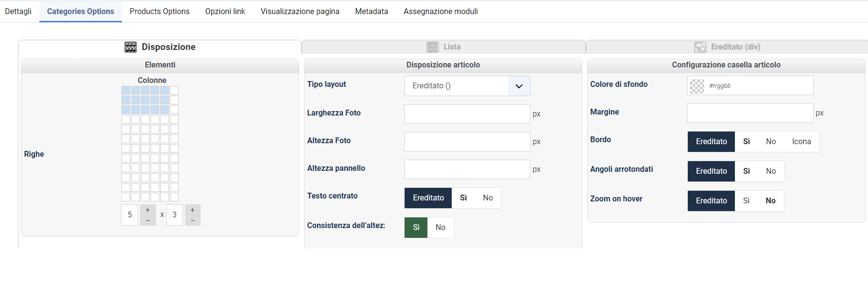This screenshot has width=868, height=281.
Task: Set Zoom on hover to Sì
Action: pyautogui.click(x=746, y=201)
